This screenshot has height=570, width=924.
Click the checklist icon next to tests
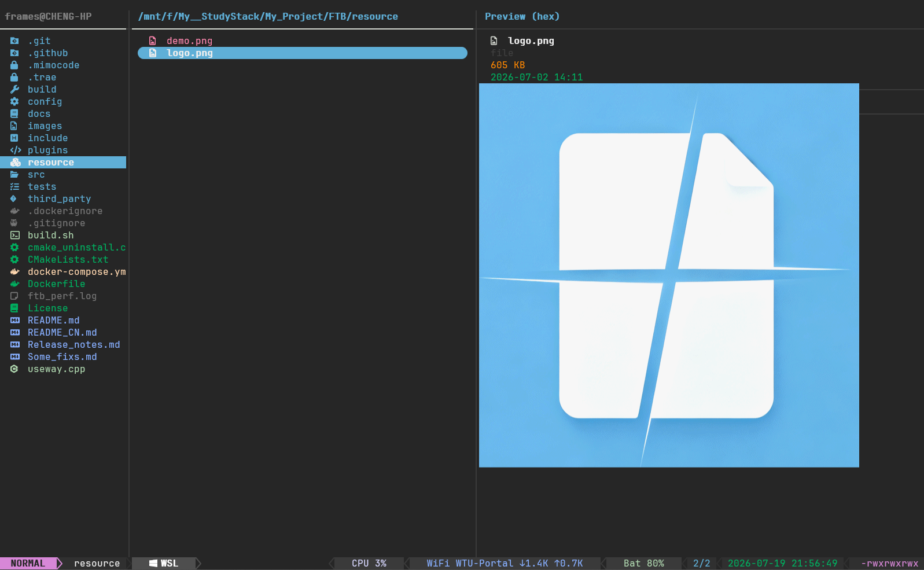click(x=14, y=186)
